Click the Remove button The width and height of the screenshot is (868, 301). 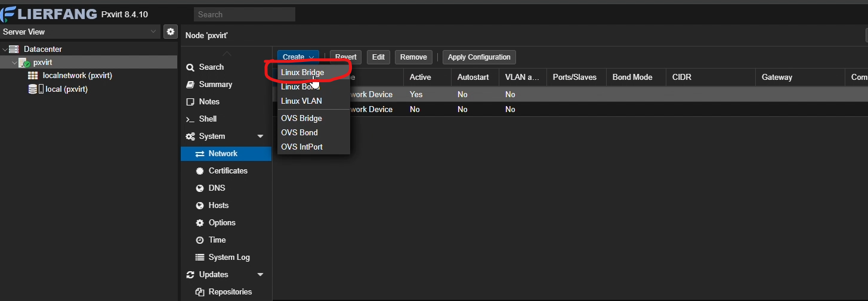(413, 57)
